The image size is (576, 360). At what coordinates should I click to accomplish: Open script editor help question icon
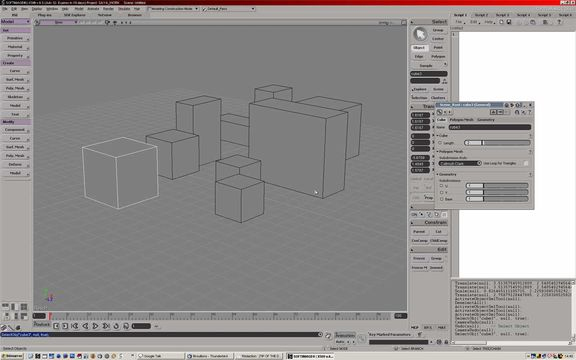point(559,22)
